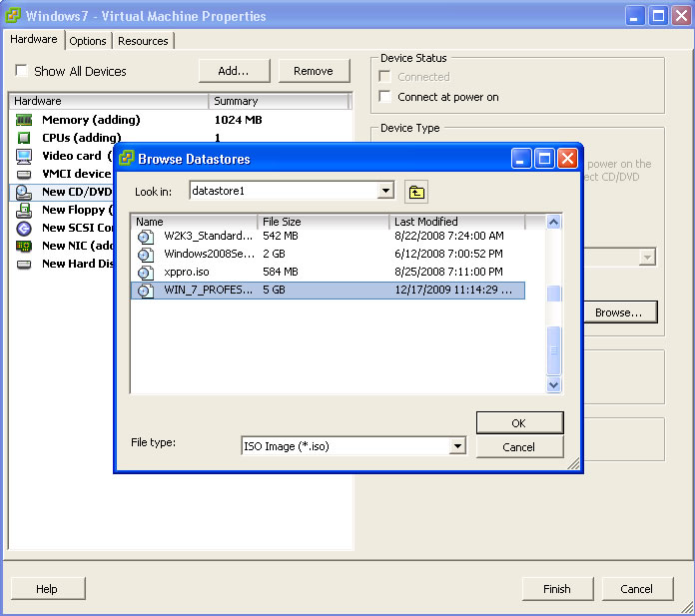Click the file list scroll down arrow

click(x=554, y=384)
